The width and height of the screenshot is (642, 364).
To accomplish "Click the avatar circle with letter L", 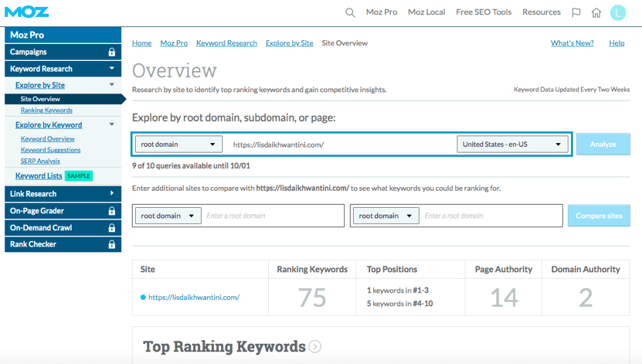I will pyautogui.click(x=618, y=12).
